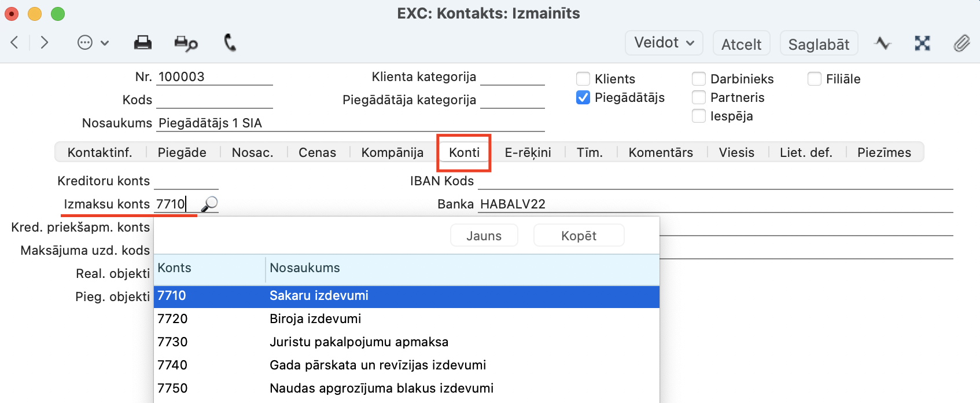Screen dimensions: 980x403
Task: Open print preview icon
Action: [186, 43]
